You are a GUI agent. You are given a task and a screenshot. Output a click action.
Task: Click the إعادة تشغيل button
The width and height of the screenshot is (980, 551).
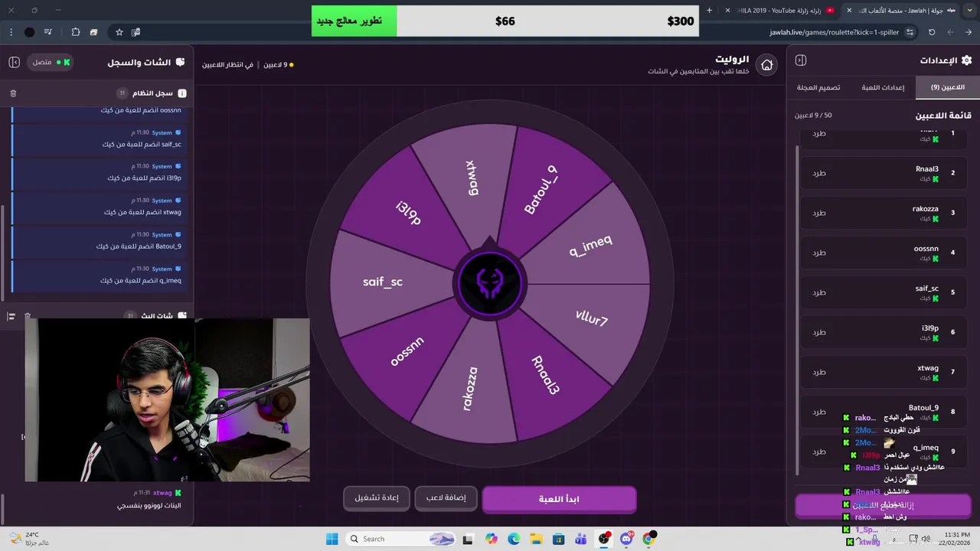tap(376, 498)
